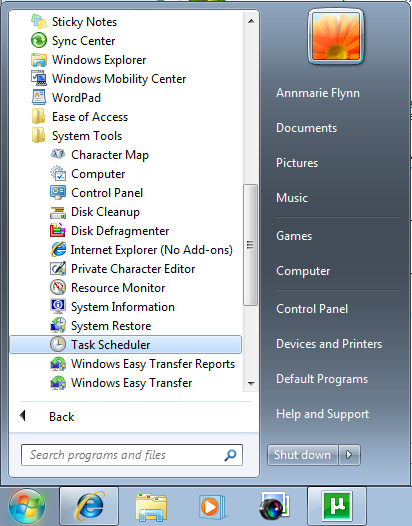Click the Character Map icon
The width and height of the screenshot is (412, 526).
pyautogui.click(x=58, y=155)
